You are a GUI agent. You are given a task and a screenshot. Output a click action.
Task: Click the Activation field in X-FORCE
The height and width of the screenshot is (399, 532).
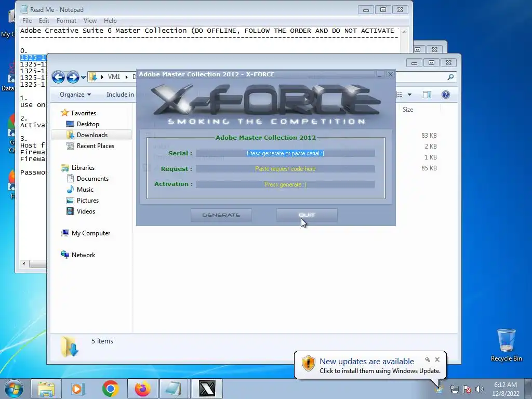pyautogui.click(x=285, y=184)
